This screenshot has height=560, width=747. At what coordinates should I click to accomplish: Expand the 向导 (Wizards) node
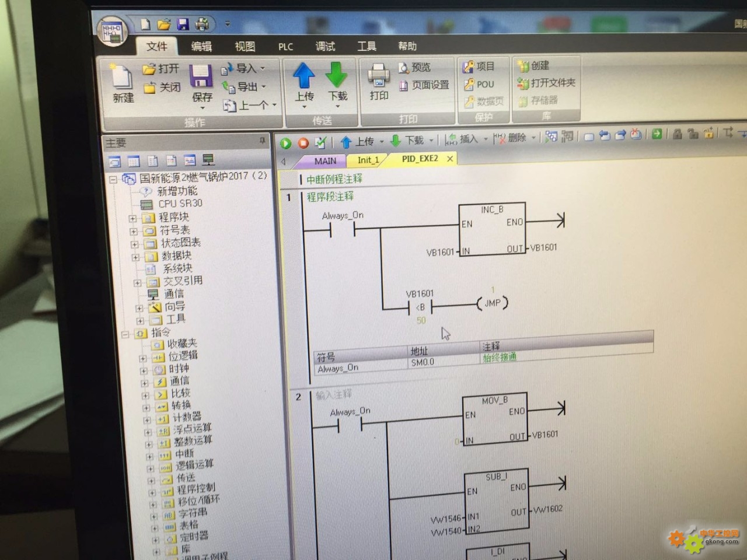[x=139, y=308]
